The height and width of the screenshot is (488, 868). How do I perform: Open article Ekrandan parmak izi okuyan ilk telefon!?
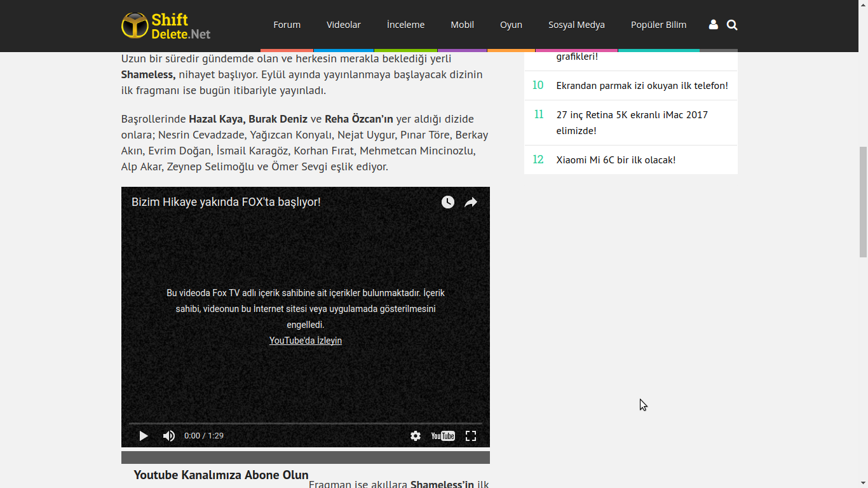point(642,85)
